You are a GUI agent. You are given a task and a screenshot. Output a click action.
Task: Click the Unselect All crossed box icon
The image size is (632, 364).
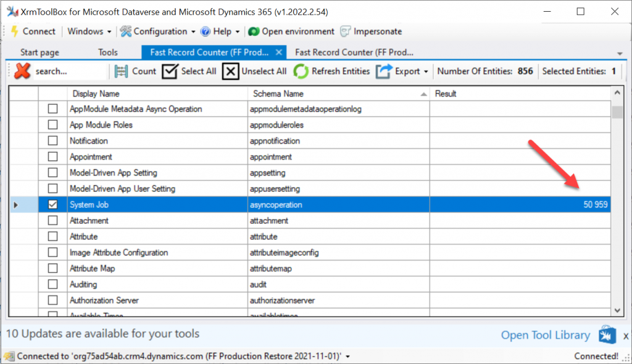pos(231,72)
